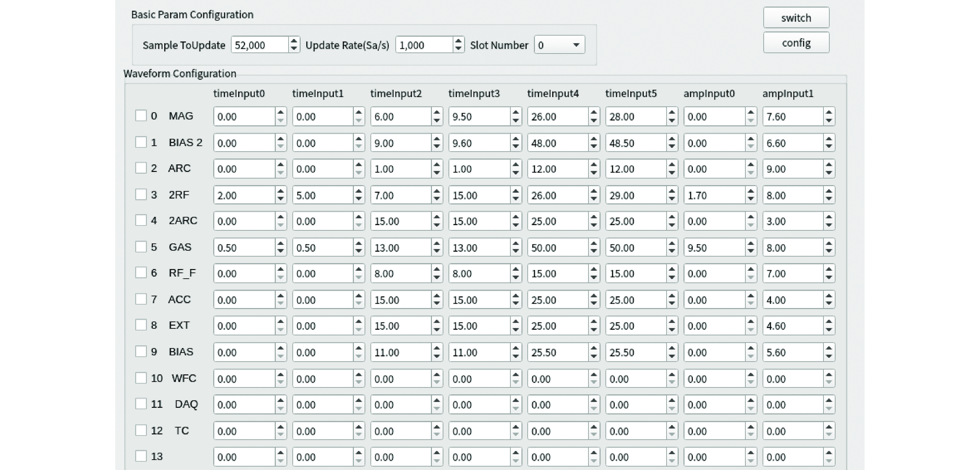The height and width of the screenshot is (470, 980).
Task: Focus the Sample ToUpdate field
Action: (260, 45)
